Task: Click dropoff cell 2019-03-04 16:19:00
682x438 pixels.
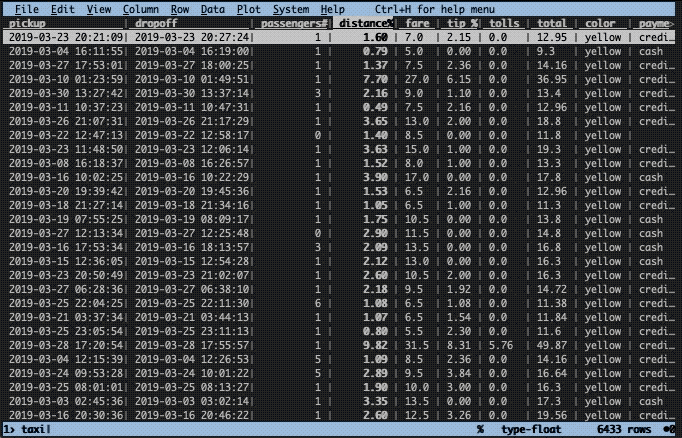Action: pyautogui.click(x=192, y=51)
